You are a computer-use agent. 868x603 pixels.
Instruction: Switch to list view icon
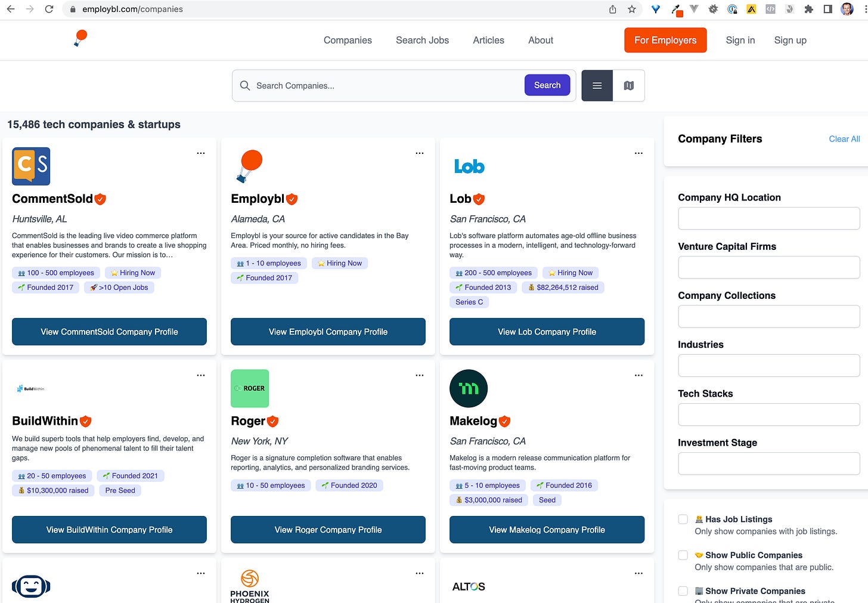coord(597,86)
